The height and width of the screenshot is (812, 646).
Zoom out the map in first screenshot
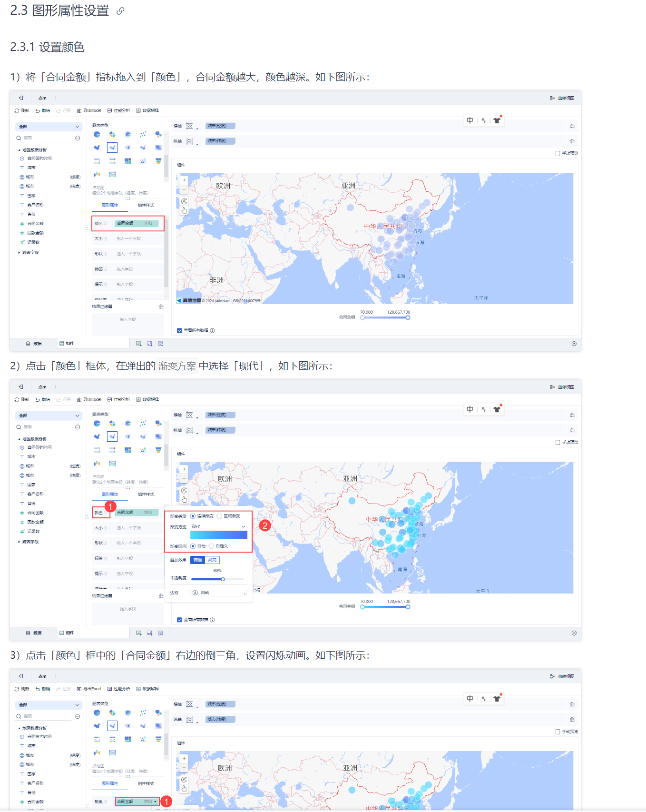point(184,189)
